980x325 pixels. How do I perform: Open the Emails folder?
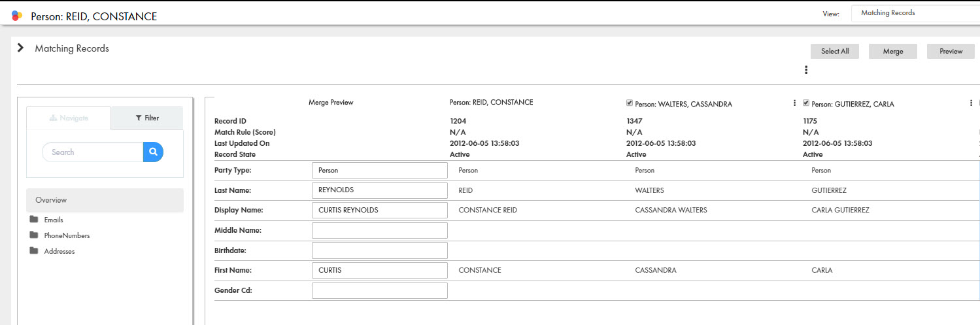(53, 220)
